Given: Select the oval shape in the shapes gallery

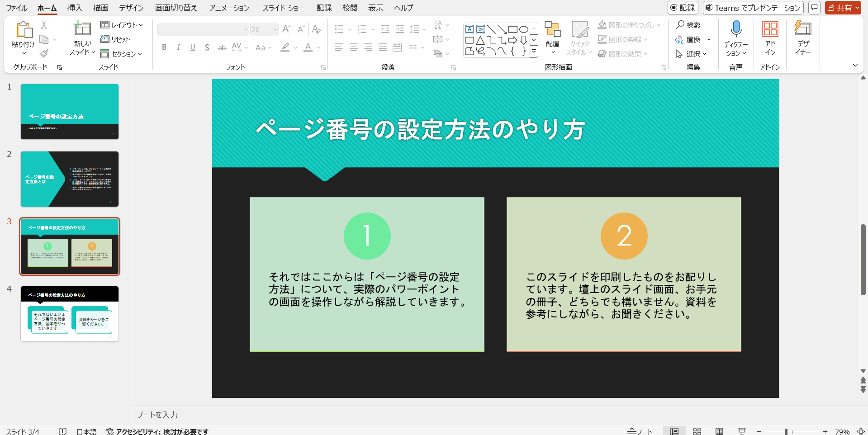Looking at the screenshot, I should click(524, 29).
